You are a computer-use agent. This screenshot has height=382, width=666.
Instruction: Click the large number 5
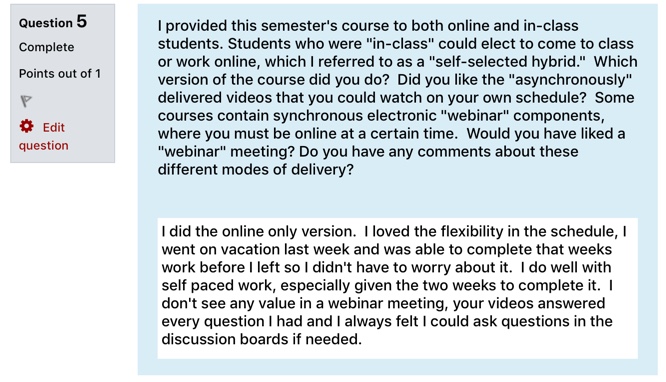click(x=82, y=21)
